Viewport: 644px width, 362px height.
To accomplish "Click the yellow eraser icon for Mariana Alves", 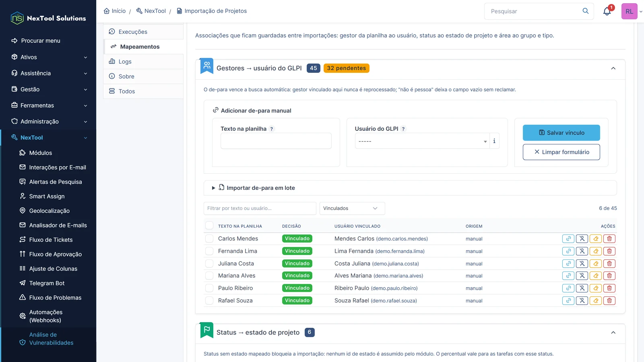I will tap(596, 276).
